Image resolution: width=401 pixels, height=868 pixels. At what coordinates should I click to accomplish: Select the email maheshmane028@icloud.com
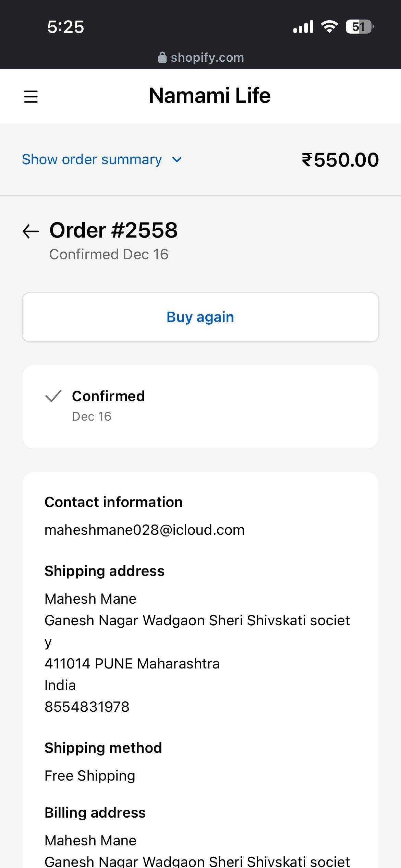144,530
